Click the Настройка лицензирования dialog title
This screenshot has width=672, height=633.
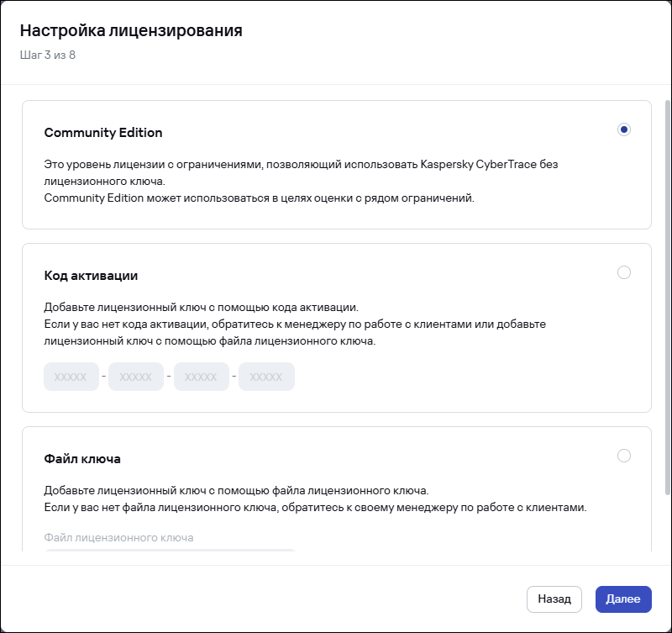[131, 31]
